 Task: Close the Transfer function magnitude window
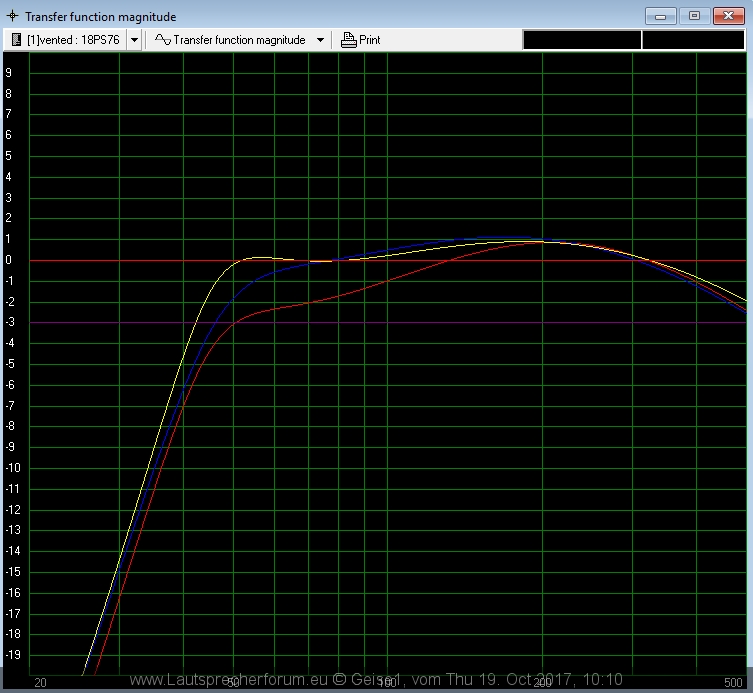[x=728, y=16]
